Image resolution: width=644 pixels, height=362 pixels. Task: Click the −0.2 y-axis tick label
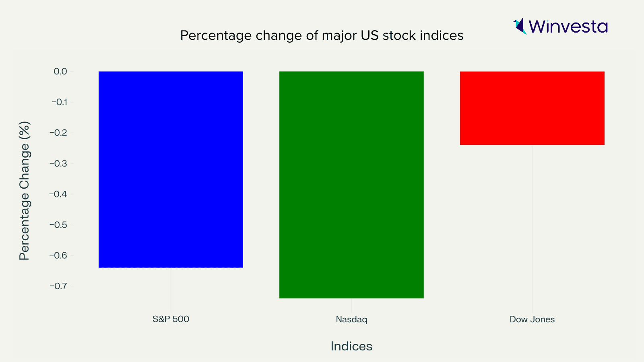(x=59, y=133)
